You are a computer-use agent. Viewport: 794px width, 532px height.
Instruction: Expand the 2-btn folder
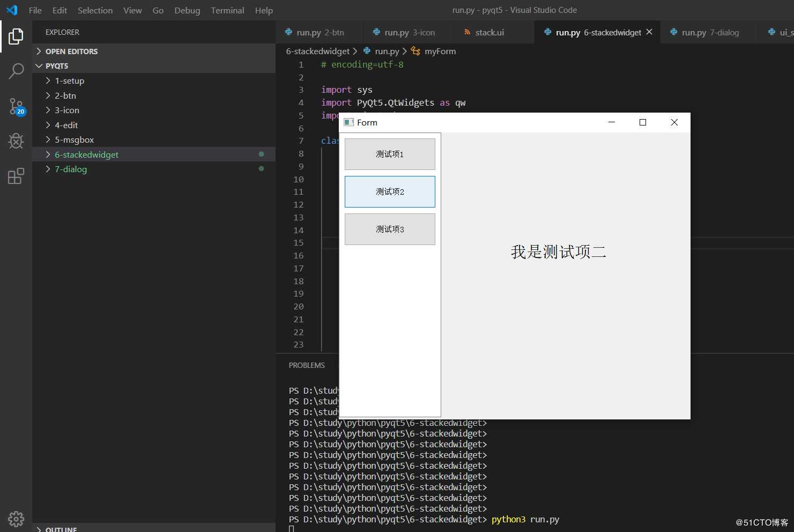48,95
